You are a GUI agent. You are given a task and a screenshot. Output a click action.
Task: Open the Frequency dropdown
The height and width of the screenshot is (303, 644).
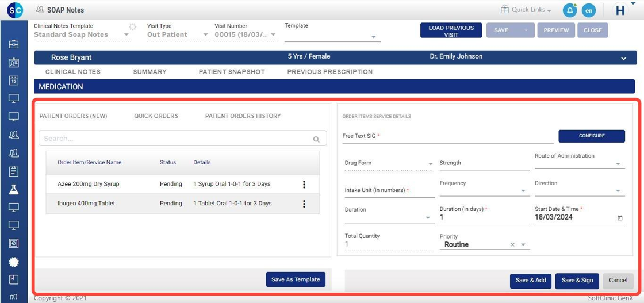(x=523, y=191)
